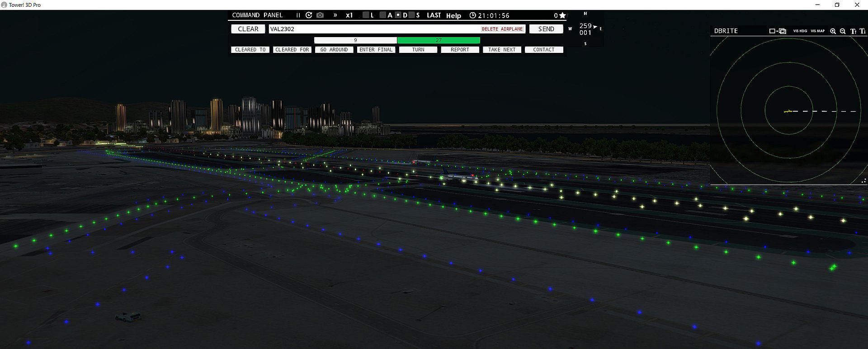The image size is (868, 349).
Task: Click the REPORT command
Action: (460, 50)
